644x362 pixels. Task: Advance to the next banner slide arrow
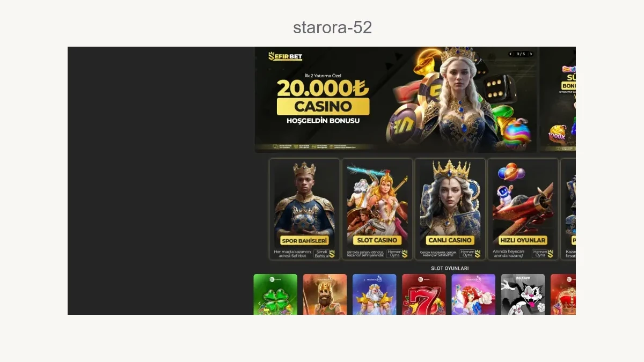[x=531, y=54]
